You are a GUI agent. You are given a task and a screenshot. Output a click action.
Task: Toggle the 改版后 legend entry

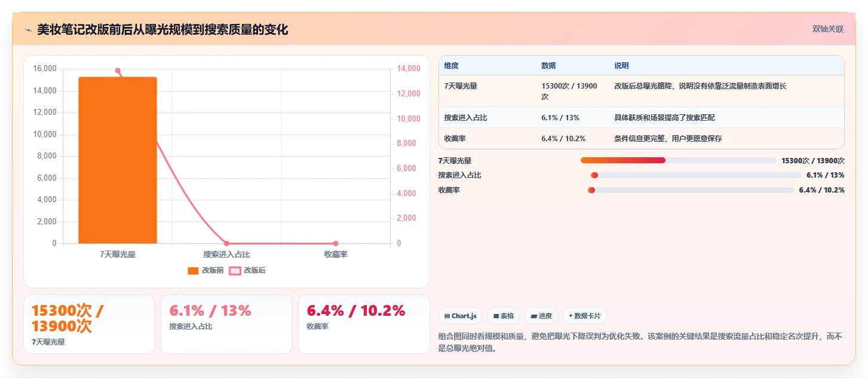point(247,270)
